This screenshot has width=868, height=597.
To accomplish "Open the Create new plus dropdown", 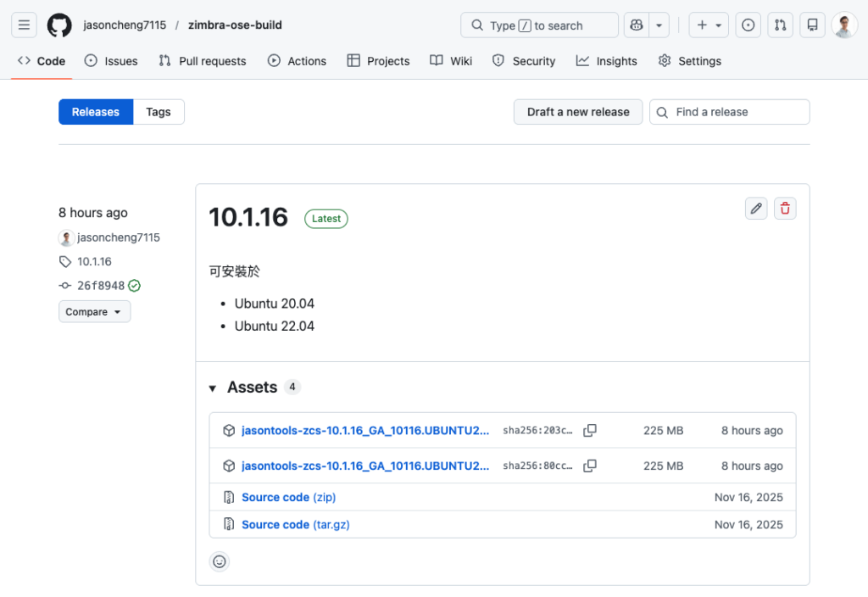I will pos(709,25).
